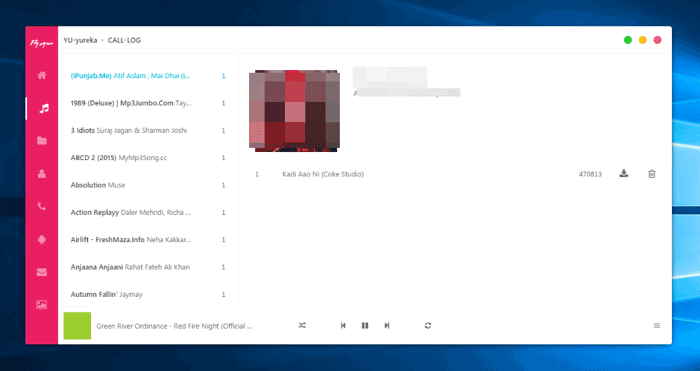The width and height of the screenshot is (700, 371).
Task: Select the Music note sidebar icon
Action: [x=43, y=108]
